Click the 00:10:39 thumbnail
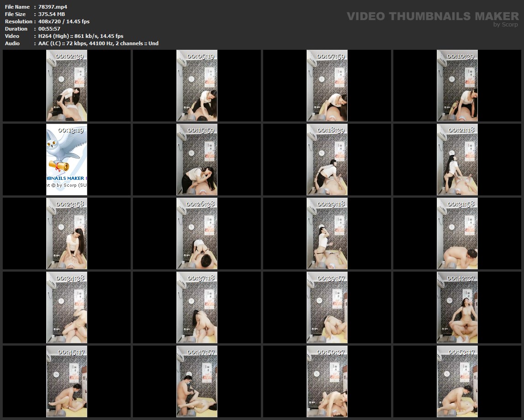This screenshot has width=524, height=420. click(x=457, y=85)
